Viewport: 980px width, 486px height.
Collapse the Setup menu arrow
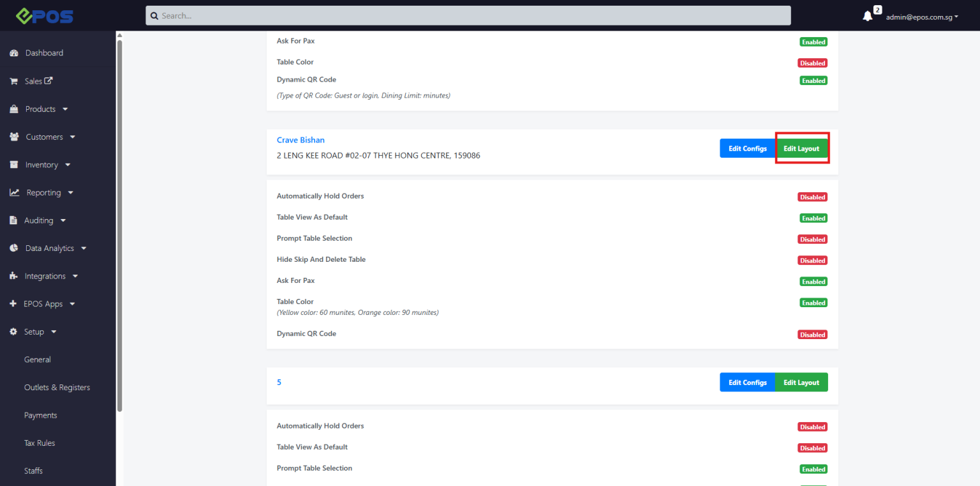point(54,332)
